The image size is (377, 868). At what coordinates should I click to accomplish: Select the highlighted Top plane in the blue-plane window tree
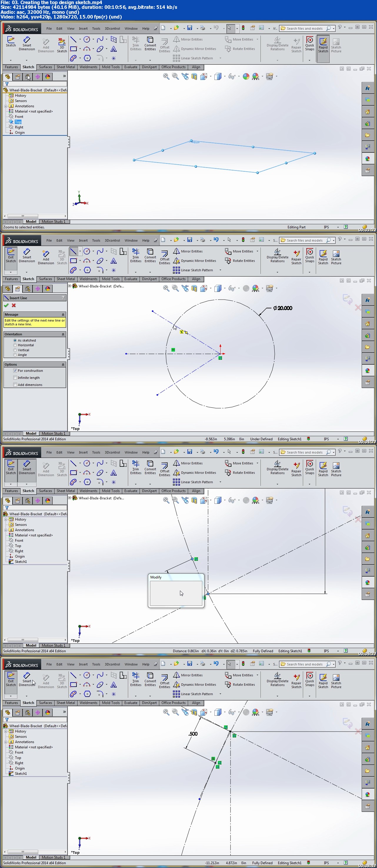pos(18,122)
